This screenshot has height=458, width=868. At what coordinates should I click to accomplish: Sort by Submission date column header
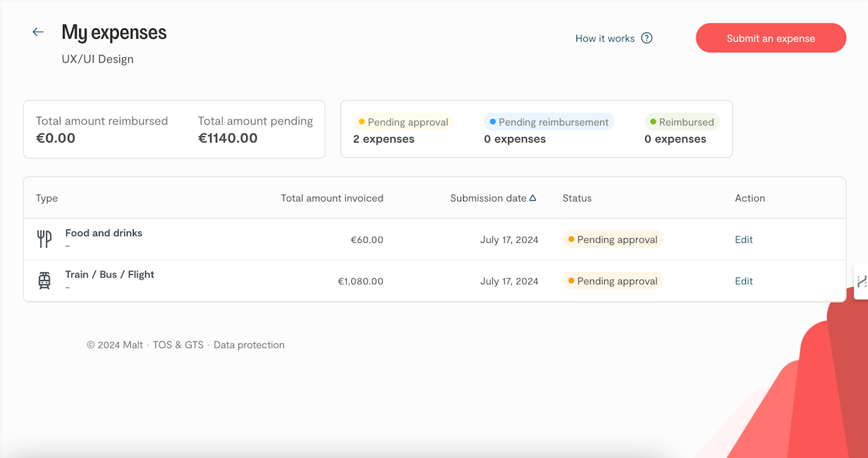pos(488,198)
